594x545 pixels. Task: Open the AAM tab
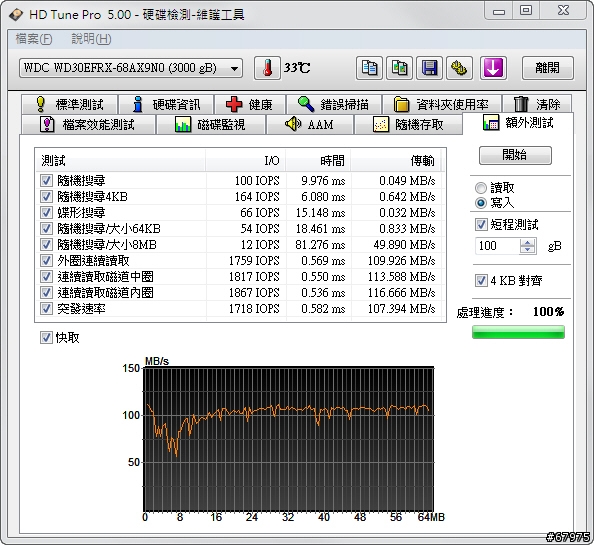pos(310,125)
